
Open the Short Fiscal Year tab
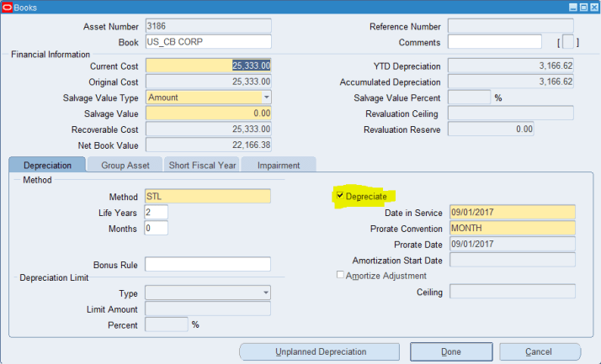(202, 166)
